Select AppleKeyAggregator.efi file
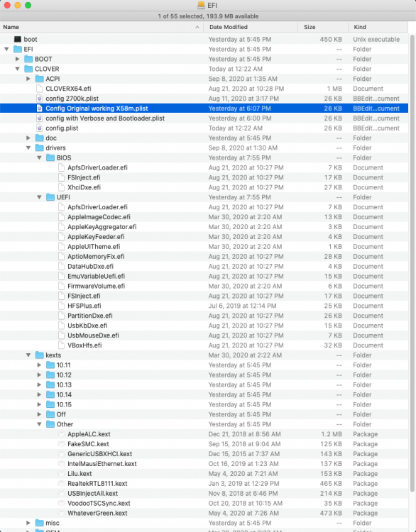The height and width of the screenshot is (532, 416). tap(204, 227)
